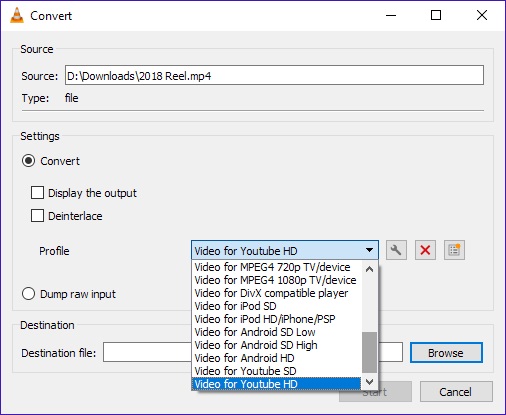Image resolution: width=506 pixels, height=415 pixels.
Task: Delete selected profile with red X icon
Action: tap(425, 250)
